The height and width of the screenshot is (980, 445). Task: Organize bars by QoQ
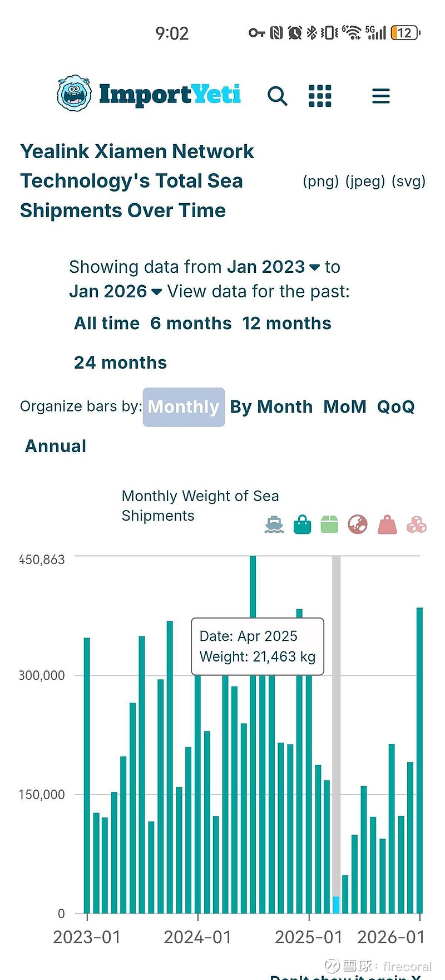coord(395,407)
